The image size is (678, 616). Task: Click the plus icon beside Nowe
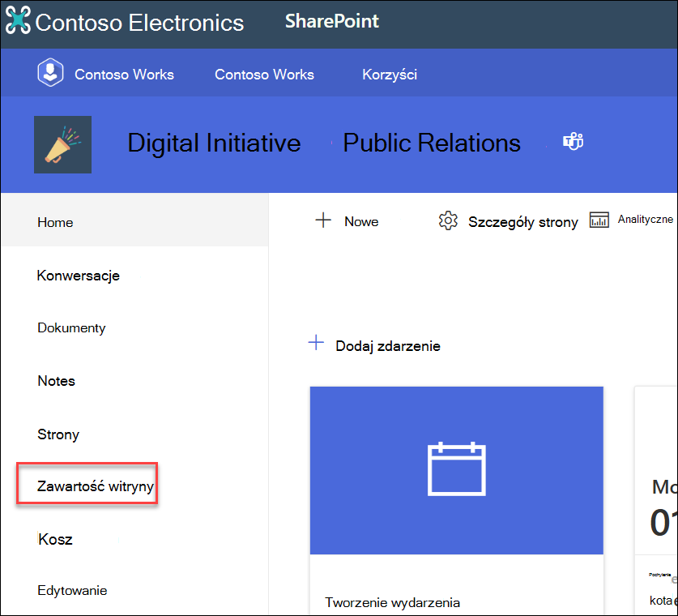click(323, 220)
